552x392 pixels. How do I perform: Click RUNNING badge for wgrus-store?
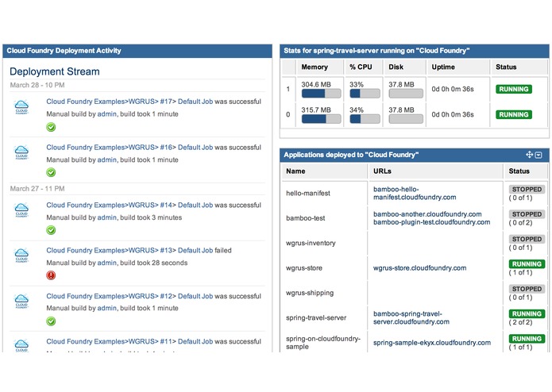[x=527, y=264]
